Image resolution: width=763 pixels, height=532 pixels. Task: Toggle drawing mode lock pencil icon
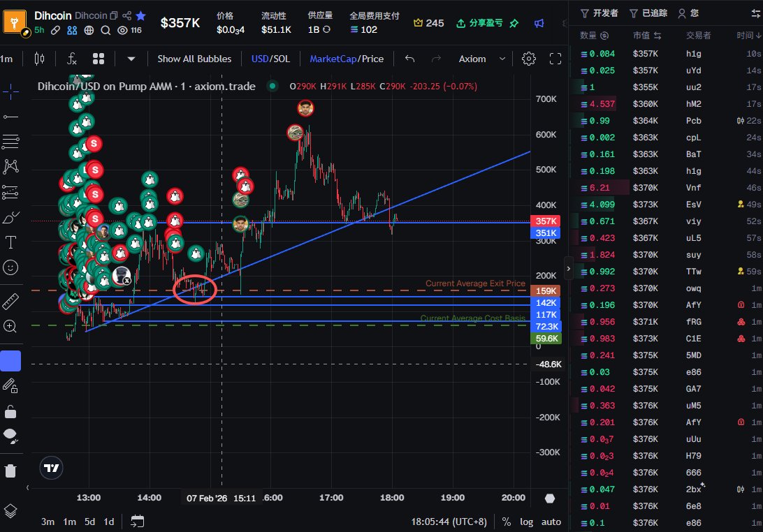coord(10,386)
